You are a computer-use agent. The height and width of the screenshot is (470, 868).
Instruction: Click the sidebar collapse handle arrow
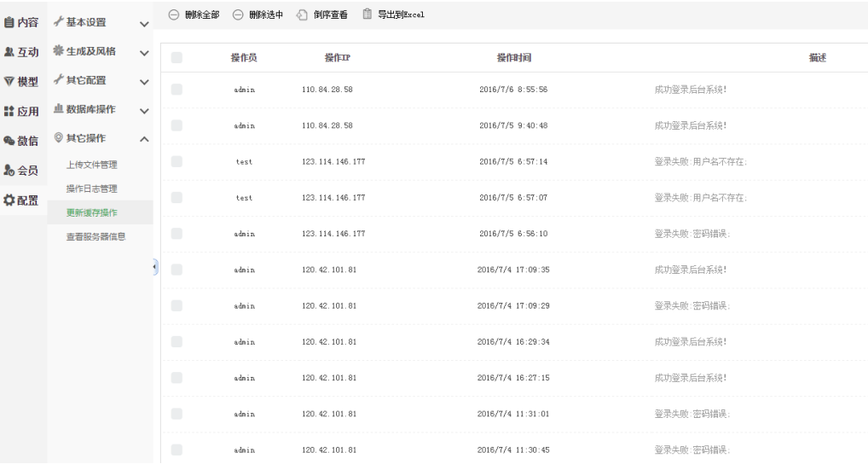pyautogui.click(x=155, y=268)
